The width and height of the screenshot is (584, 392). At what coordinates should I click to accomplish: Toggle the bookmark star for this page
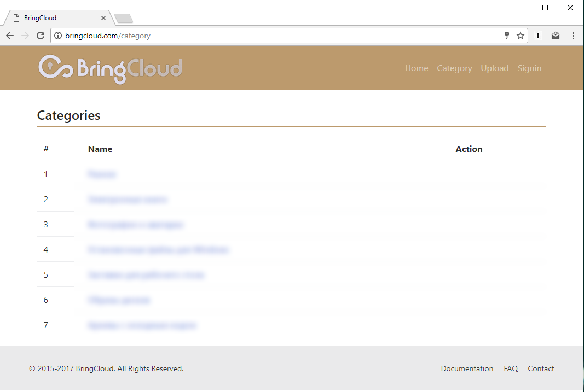tap(520, 35)
